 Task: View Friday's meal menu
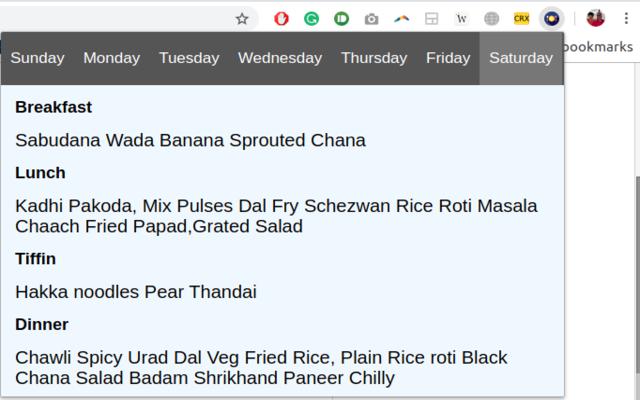pyautogui.click(x=448, y=58)
